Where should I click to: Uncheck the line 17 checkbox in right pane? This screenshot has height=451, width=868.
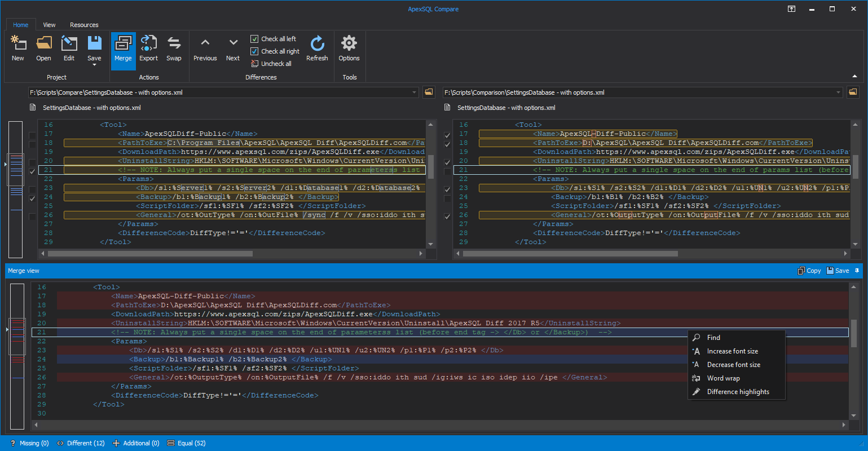[447, 135]
